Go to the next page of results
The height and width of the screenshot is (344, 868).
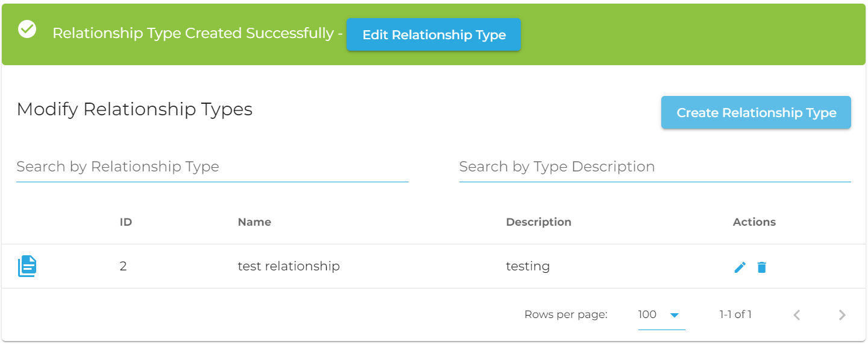(x=842, y=314)
